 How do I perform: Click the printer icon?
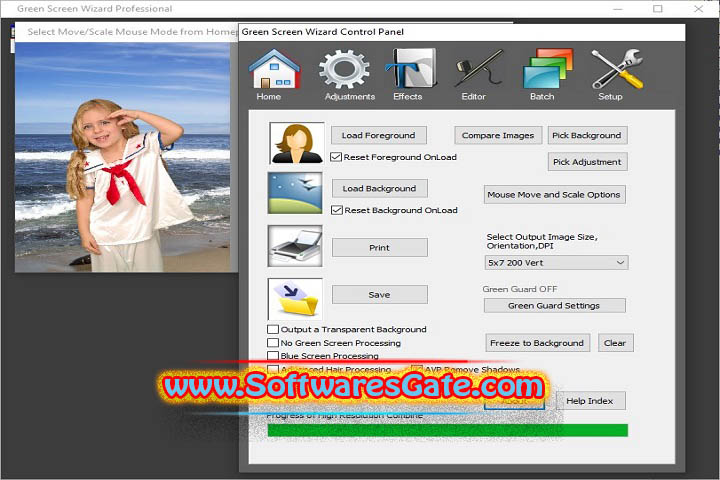[295, 246]
